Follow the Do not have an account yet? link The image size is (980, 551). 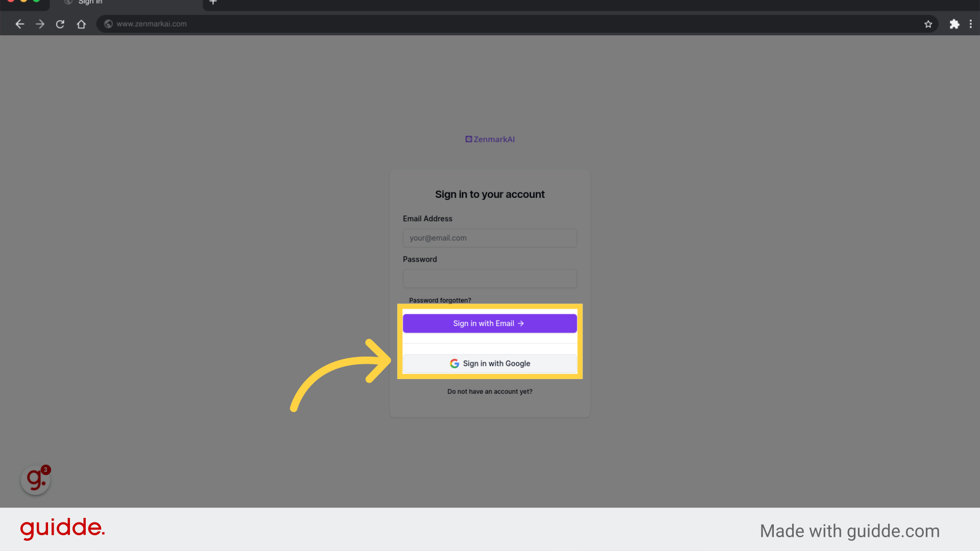(490, 392)
